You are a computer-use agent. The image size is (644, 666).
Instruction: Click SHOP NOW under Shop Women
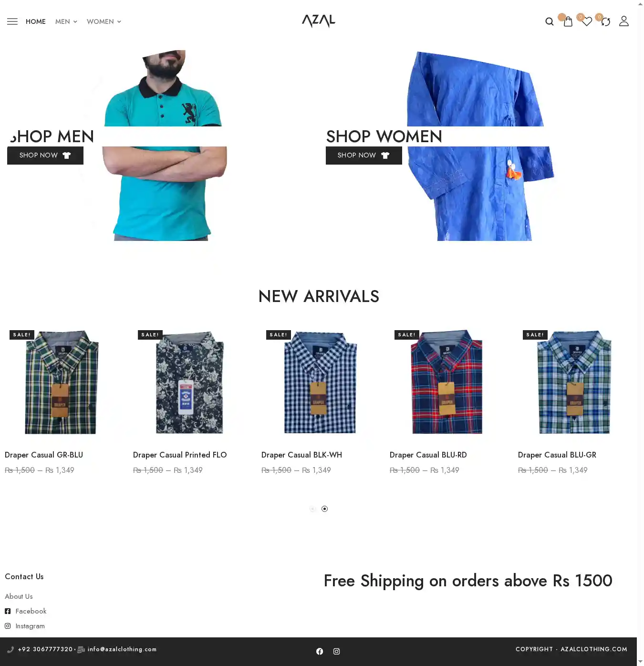tap(364, 156)
